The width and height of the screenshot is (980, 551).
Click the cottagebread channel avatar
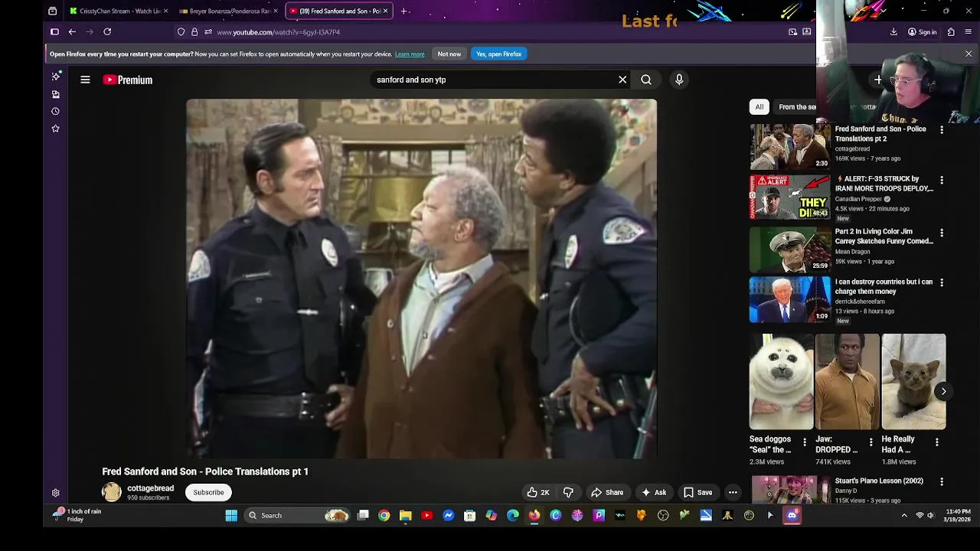pyautogui.click(x=112, y=492)
